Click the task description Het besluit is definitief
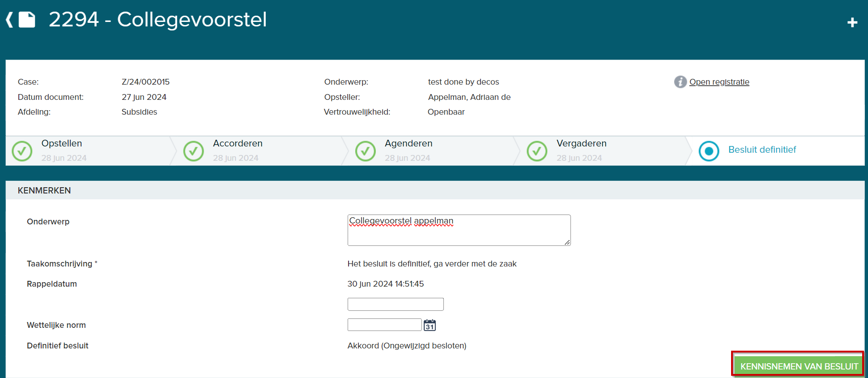The height and width of the screenshot is (378, 868). tap(432, 264)
